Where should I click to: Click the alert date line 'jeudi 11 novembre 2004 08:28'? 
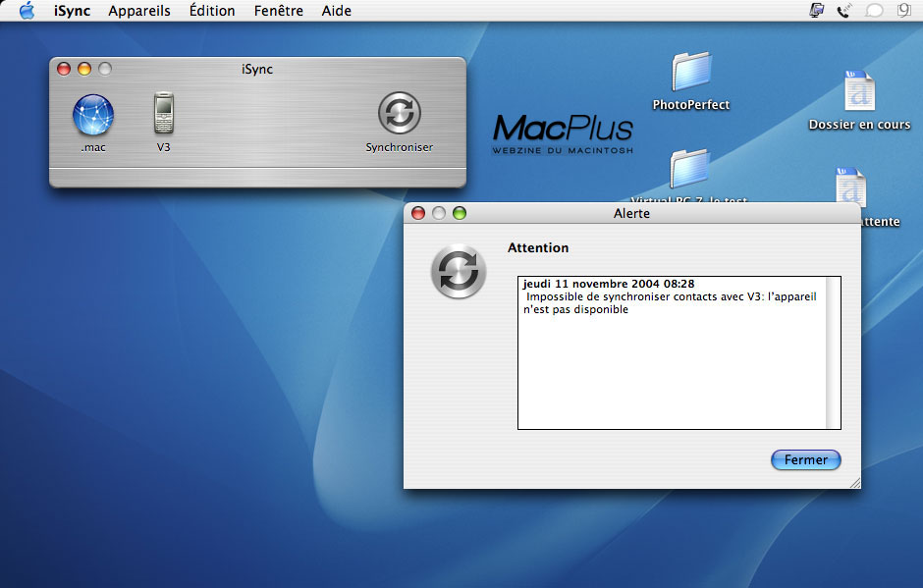(609, 284)
